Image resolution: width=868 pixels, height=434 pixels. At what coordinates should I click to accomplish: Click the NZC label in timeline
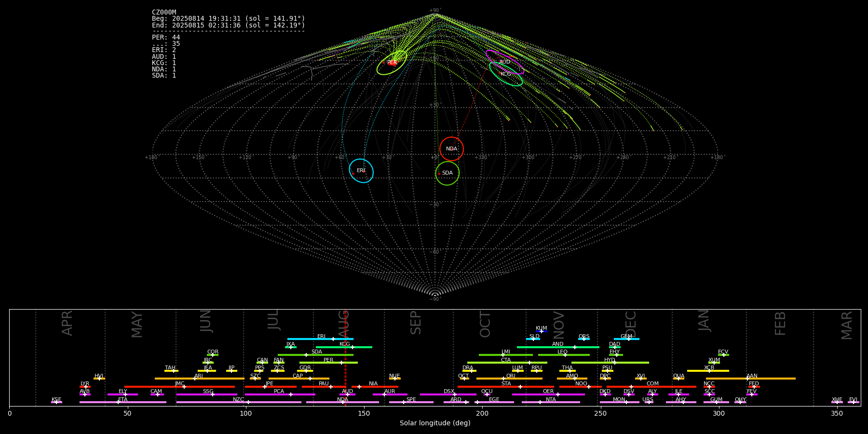coord(238,400)
